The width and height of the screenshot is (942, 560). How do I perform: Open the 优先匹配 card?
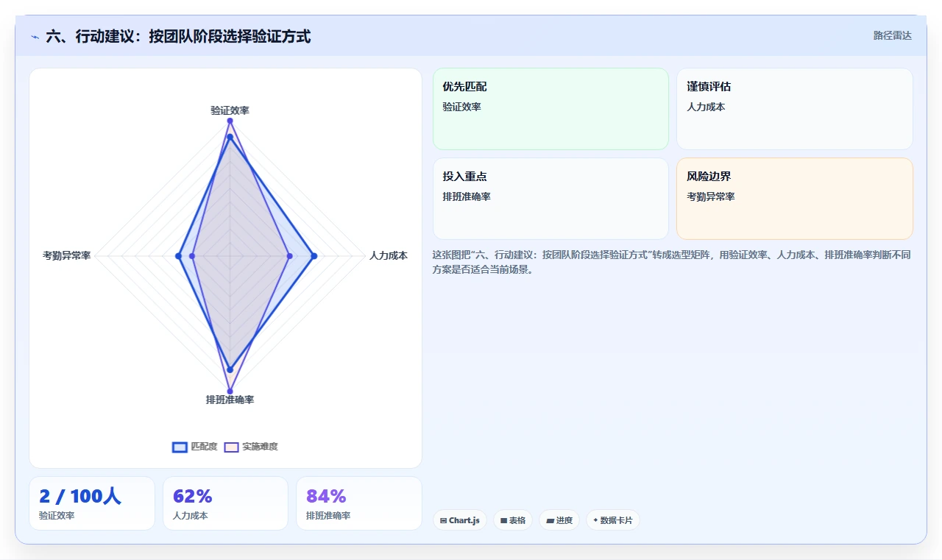(x=550, y=109)
